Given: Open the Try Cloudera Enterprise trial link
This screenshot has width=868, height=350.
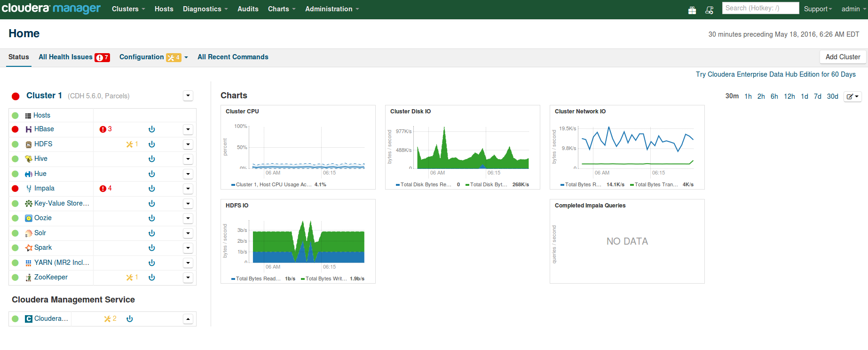Looking at the screenshot, I should click(775, 74).
